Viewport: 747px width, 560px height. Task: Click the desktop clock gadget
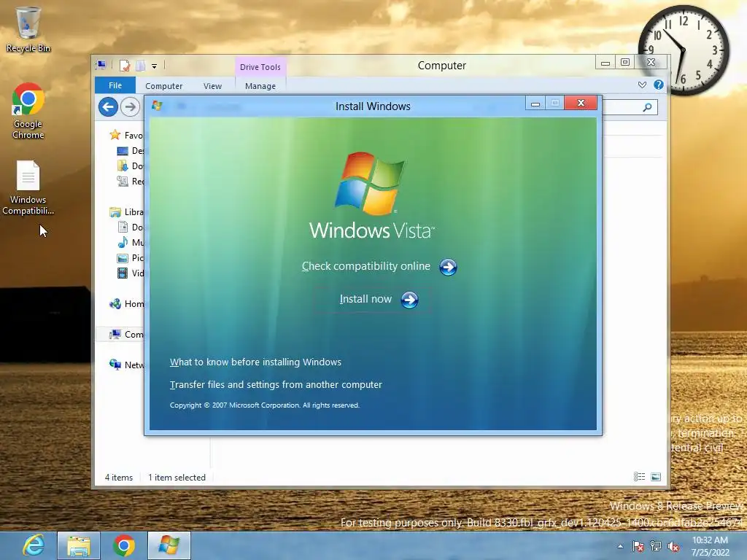click(684, 50)
